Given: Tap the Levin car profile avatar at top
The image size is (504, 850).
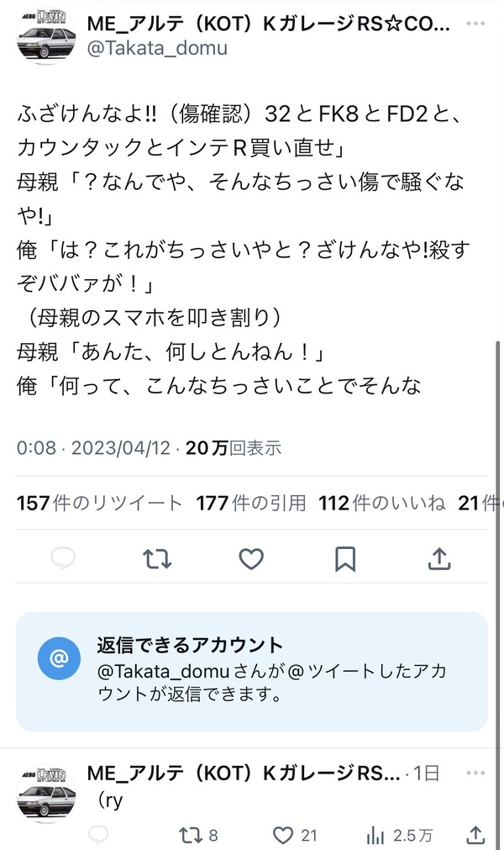Looking at the screenshot, I should pyautogui.click(x=46, y=36).
